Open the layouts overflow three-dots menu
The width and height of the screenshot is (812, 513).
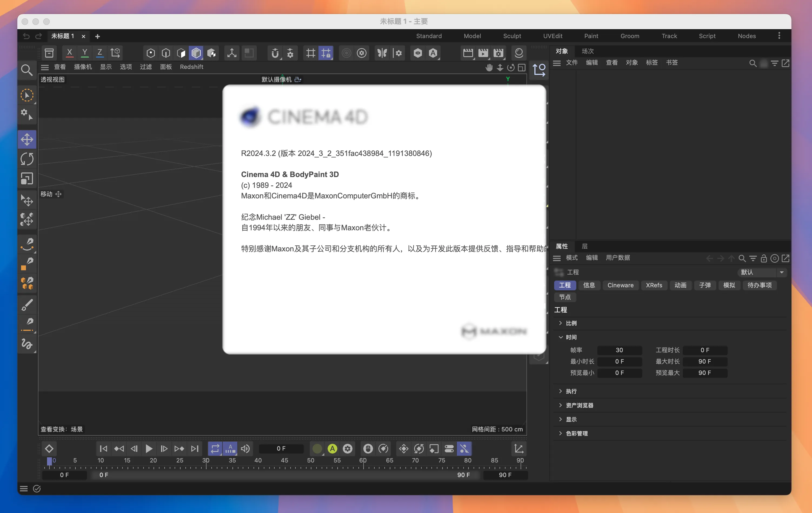779,36
